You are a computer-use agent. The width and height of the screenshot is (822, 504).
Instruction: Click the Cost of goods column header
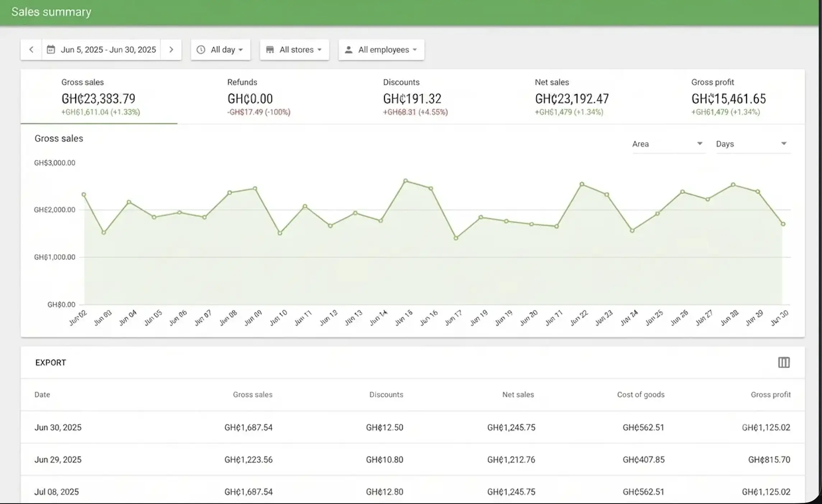[x=641, y=395]
